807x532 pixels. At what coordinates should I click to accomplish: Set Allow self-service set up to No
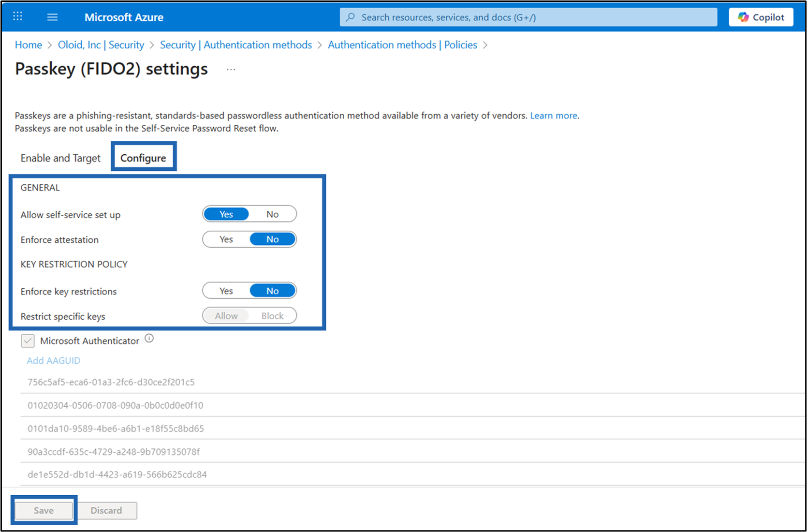tap(273, 214)
